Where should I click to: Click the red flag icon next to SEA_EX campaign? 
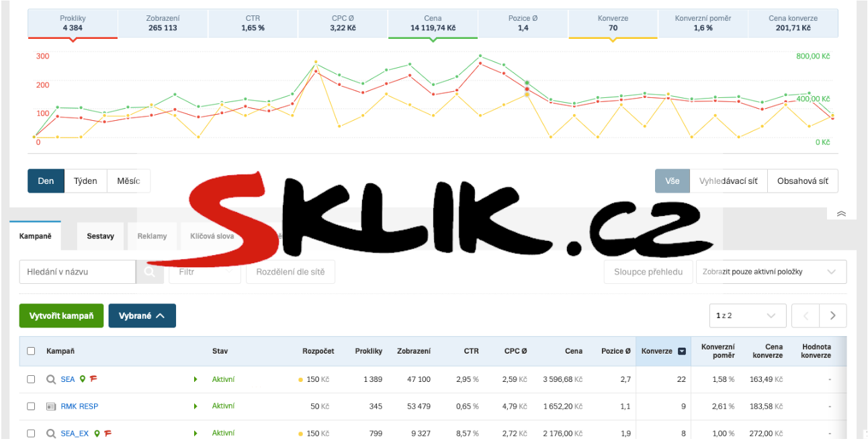click(x=106, y=433)
